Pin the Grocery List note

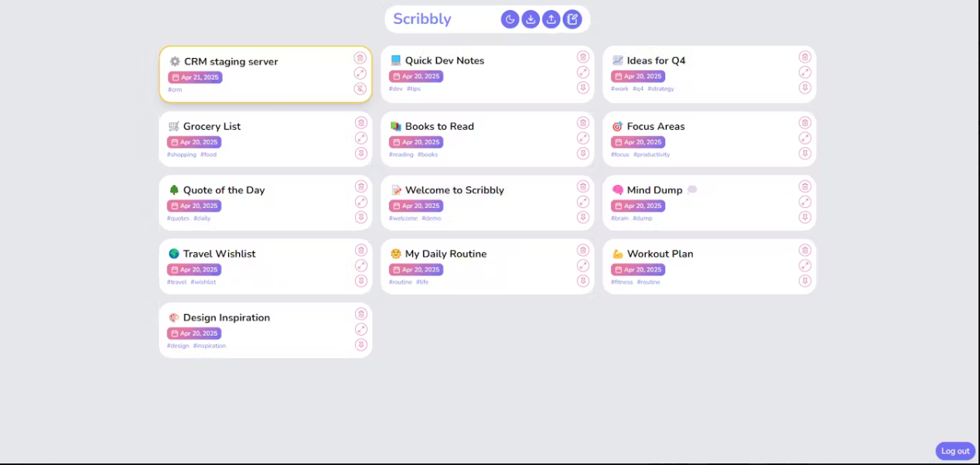point(361,154)
